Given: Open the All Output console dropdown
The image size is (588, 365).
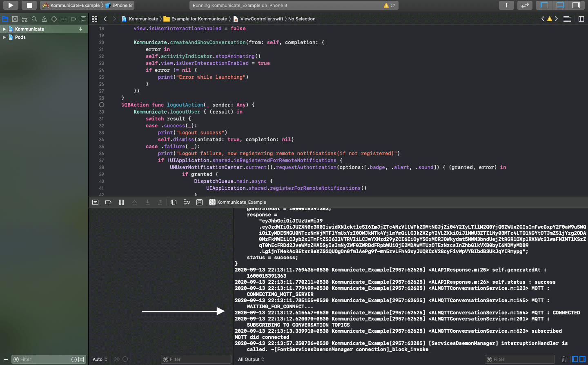Looking at the screenshot, I should (251, 359).
